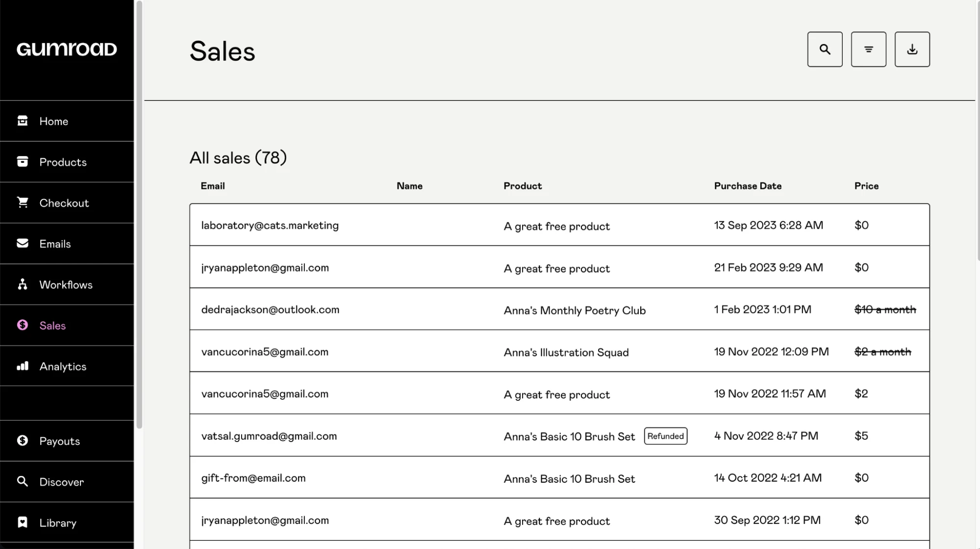Open the filter icon next to search
This screenshot has height=549, width=980.
point(868,49)
